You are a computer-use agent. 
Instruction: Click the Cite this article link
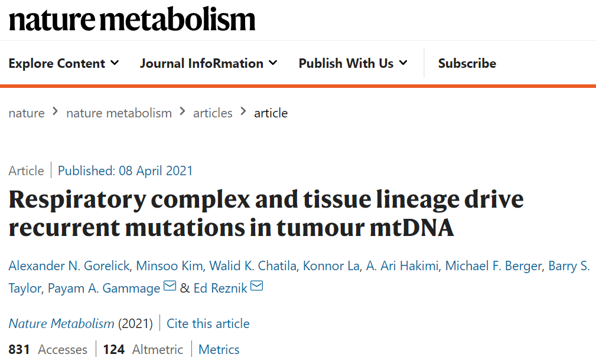(208, 324)
